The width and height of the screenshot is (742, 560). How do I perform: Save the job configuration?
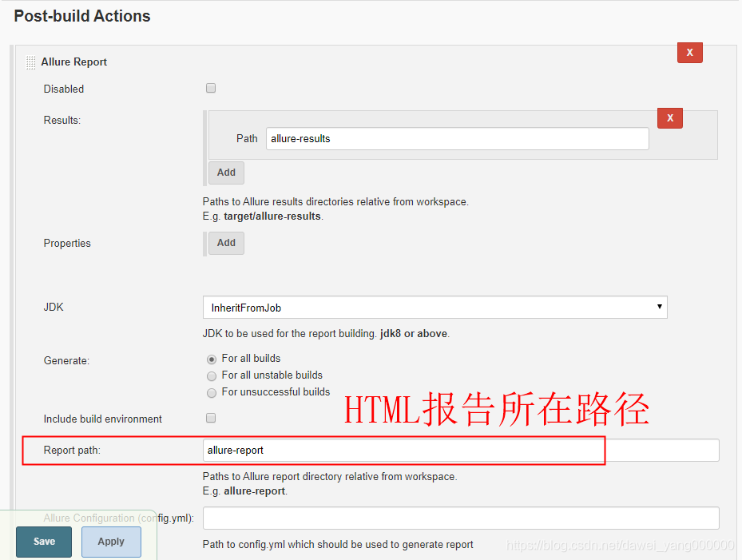click(x=44, y=542)
